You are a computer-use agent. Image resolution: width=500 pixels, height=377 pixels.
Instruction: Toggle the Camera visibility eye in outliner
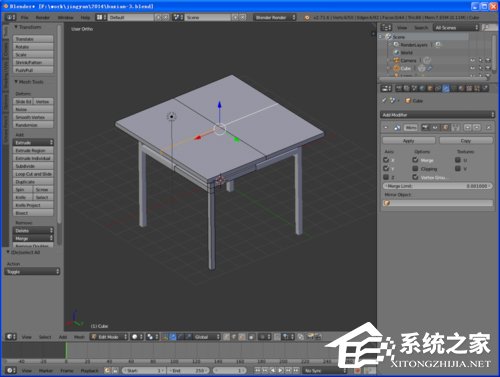[473, 60]
